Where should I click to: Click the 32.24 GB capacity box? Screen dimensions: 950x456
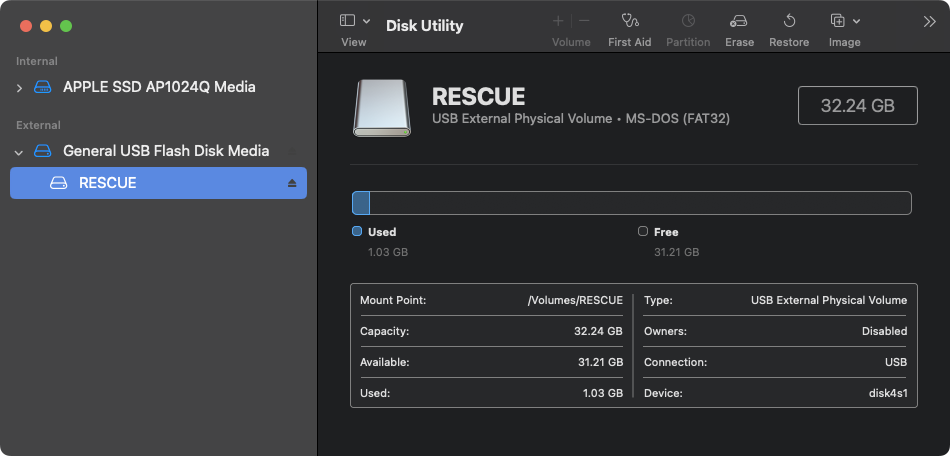[x=857, y=105]
